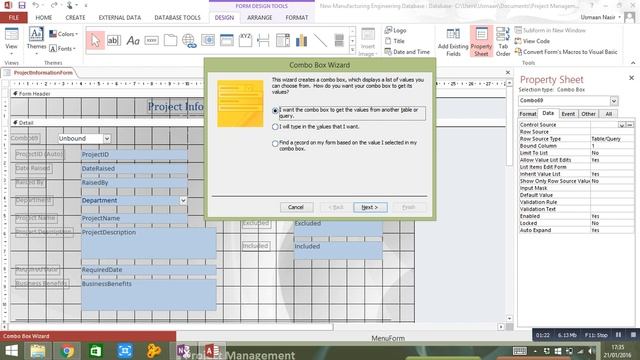Viewport: 640px width, 360px height.
Task: Open the FILE tab
Action: pos(13,18)
